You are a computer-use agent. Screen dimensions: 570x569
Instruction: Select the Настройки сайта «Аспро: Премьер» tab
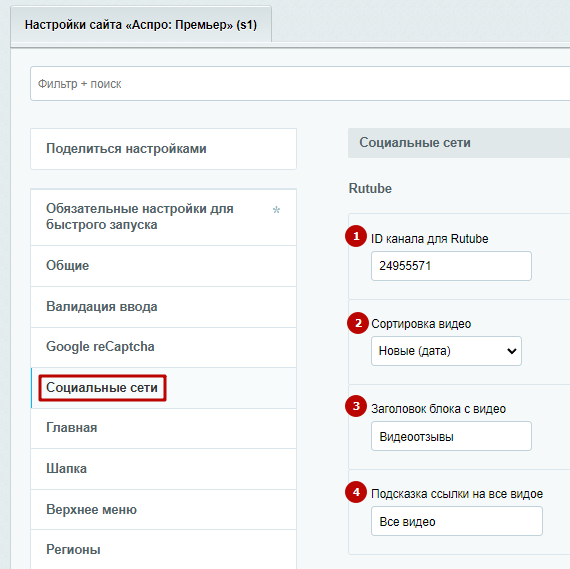pos(141,25)
